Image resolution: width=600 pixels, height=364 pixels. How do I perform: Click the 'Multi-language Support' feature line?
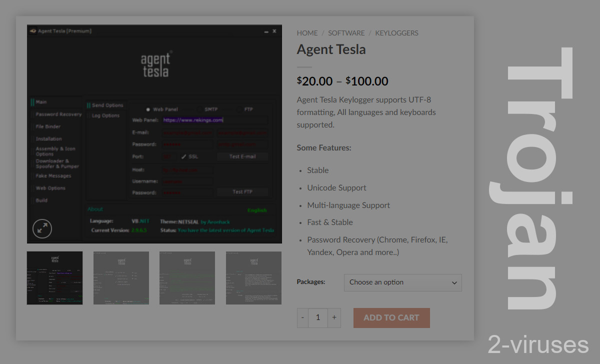(348, 205)
